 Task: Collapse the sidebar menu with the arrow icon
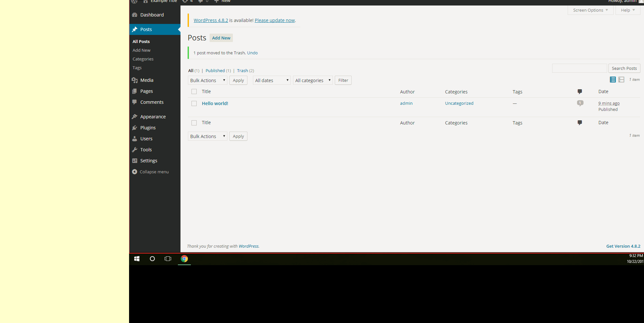pos(135,172)
